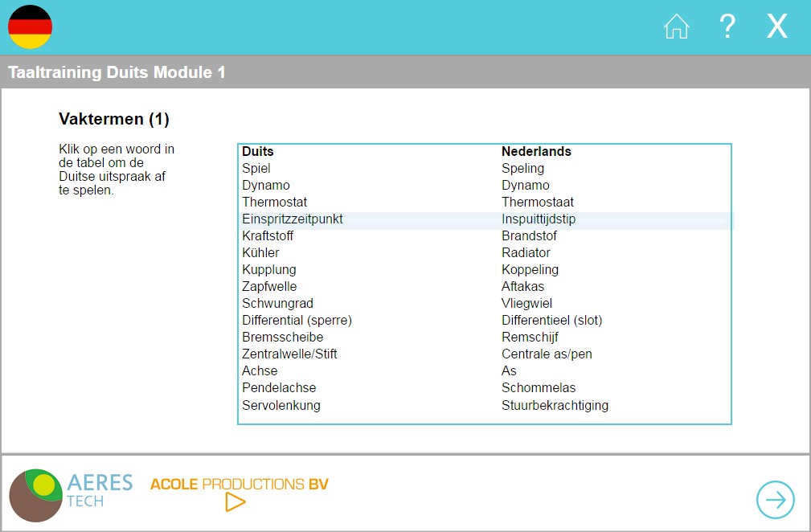Choose Zentralwelle/Stift in the table
This screenshot has width=811, height=532.
(289, 354)
